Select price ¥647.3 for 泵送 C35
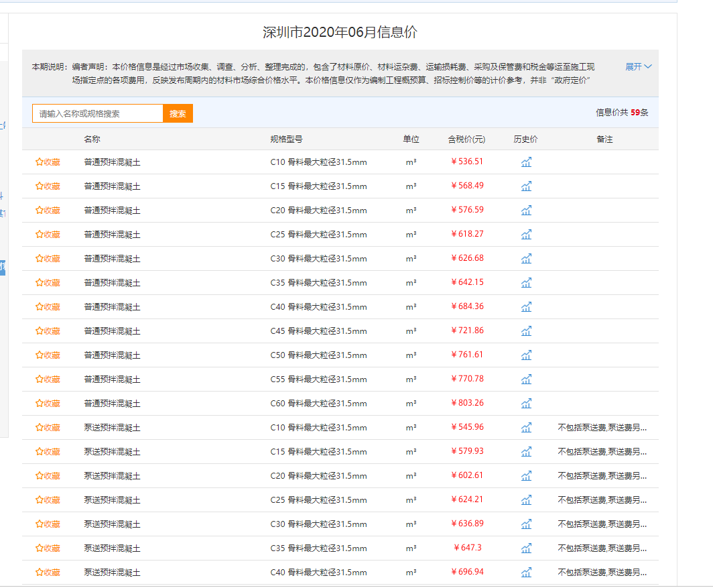The image size is (713, 588). (x=468, y=548)
